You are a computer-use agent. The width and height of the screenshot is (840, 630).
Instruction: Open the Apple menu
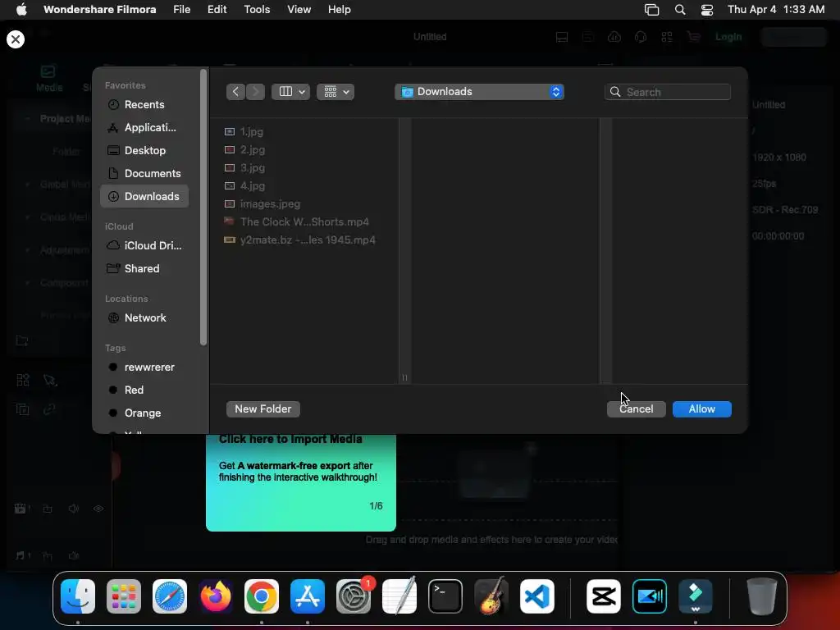coord(21,10)
